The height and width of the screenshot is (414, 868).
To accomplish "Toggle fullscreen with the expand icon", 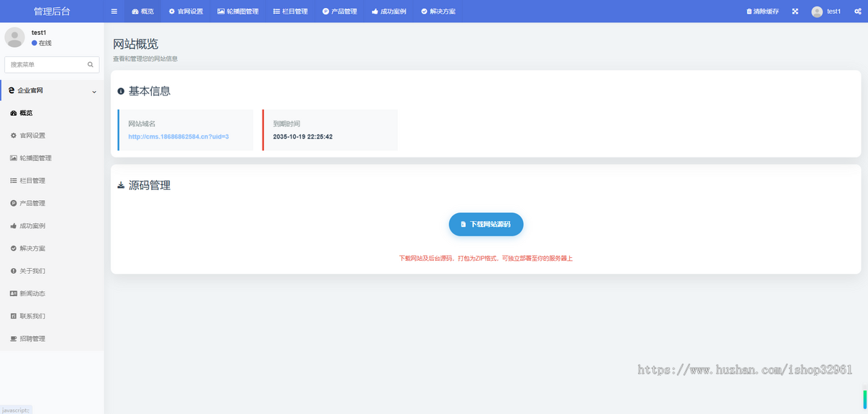I will click(x=796, y=12).
